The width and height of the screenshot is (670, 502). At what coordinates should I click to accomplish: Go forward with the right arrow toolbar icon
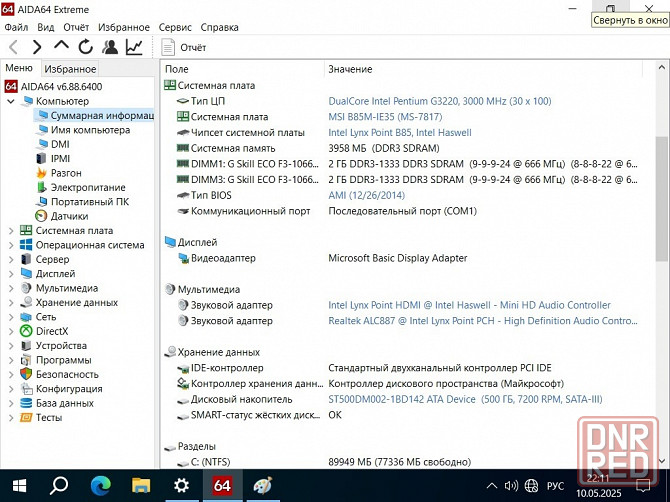tap(37, 47)
